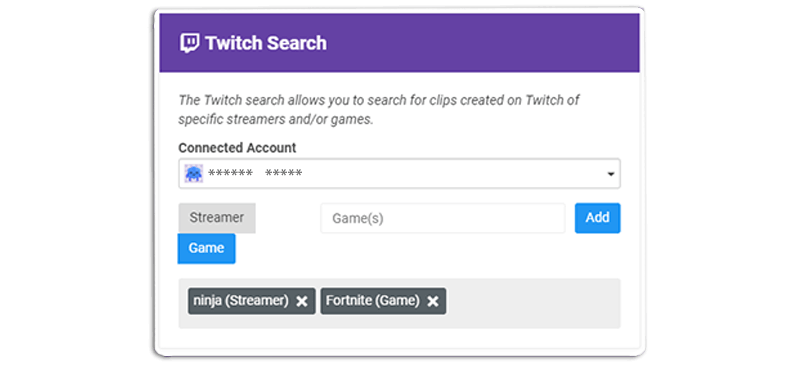Click the Twitch logo icon in header
796x370 pixels.
(189, 43)
